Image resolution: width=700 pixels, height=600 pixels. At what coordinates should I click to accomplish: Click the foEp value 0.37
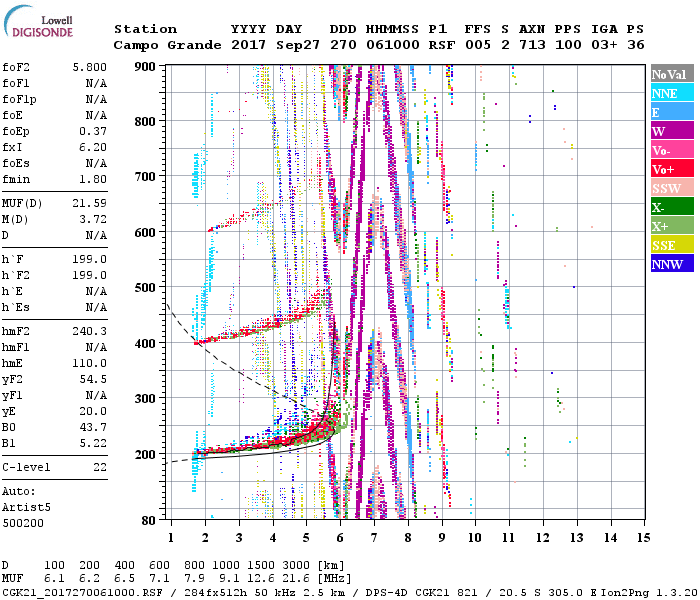click(93, 131)
